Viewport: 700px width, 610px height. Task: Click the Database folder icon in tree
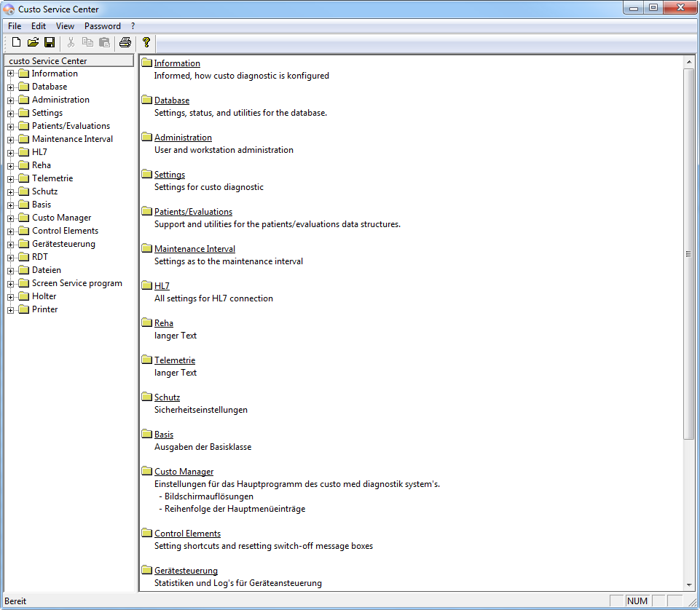(x=23, y=87)
